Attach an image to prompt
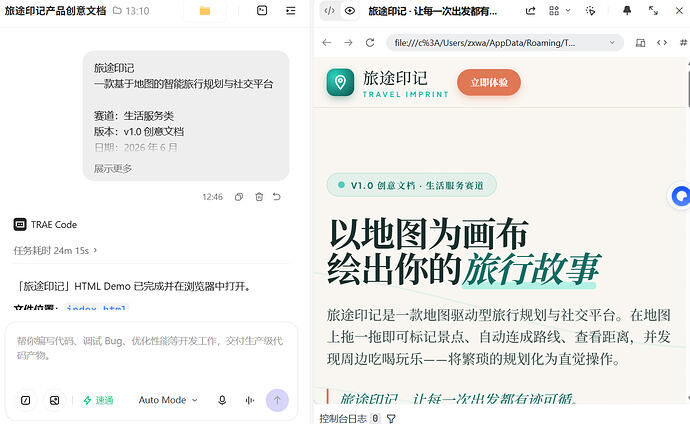Viewport: 690px width, 424px height. (55, 400)
